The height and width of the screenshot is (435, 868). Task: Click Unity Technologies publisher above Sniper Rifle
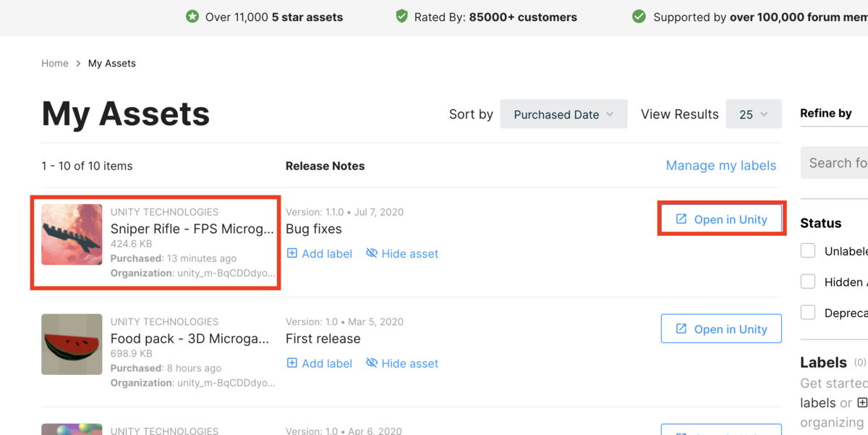pyautogui.click(x=164, y=212)
